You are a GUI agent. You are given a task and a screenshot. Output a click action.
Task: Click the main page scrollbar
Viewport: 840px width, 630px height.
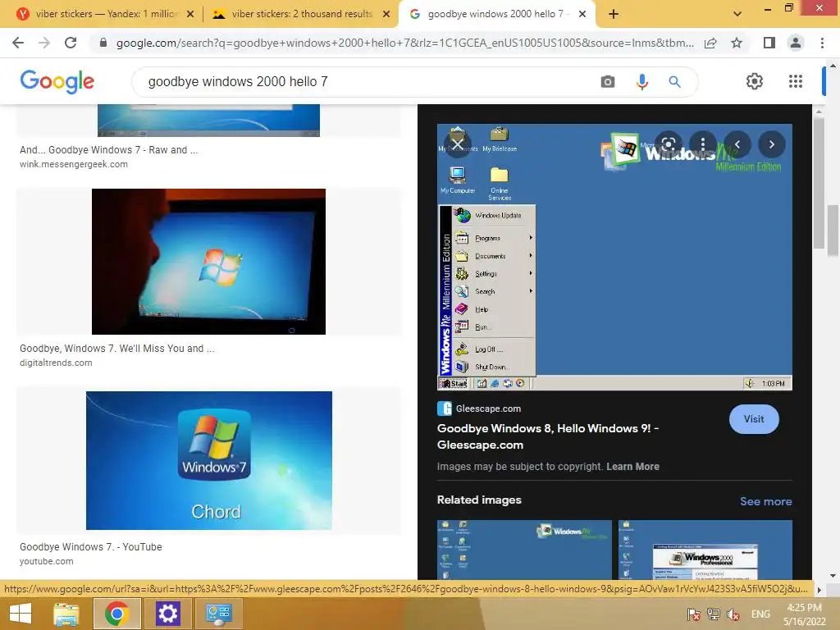833,231
